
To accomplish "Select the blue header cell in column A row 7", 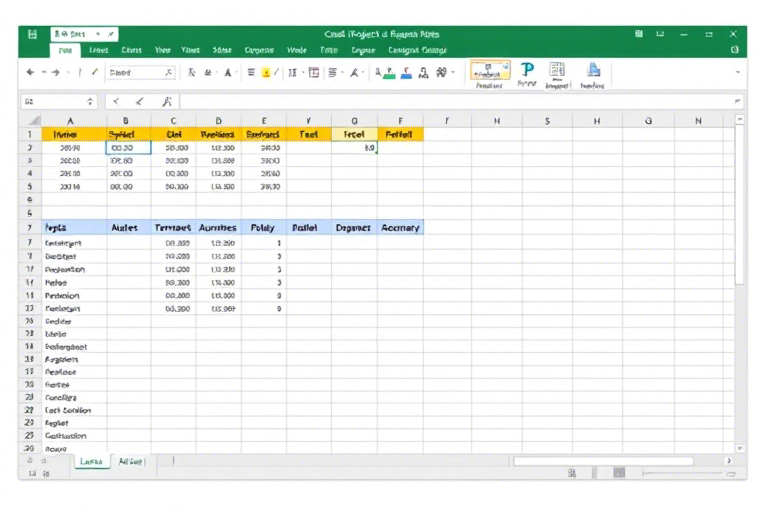I will point(74,228).
